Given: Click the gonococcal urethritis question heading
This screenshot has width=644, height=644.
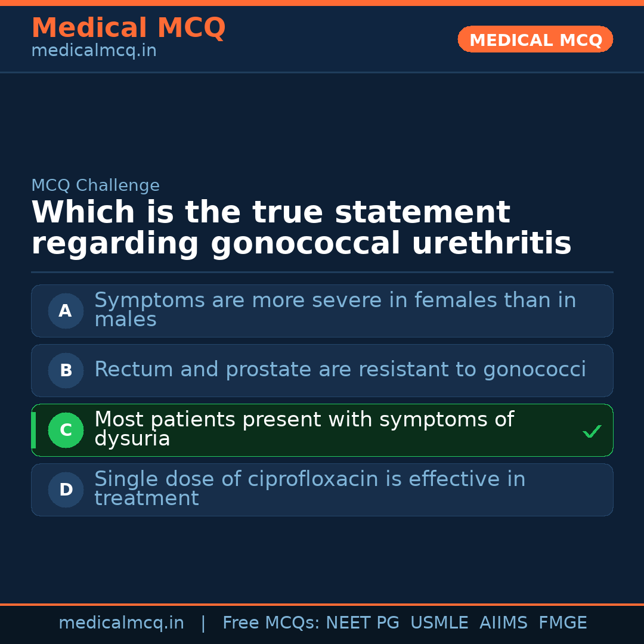Looking at the screenshot, I should pos(301,228).
